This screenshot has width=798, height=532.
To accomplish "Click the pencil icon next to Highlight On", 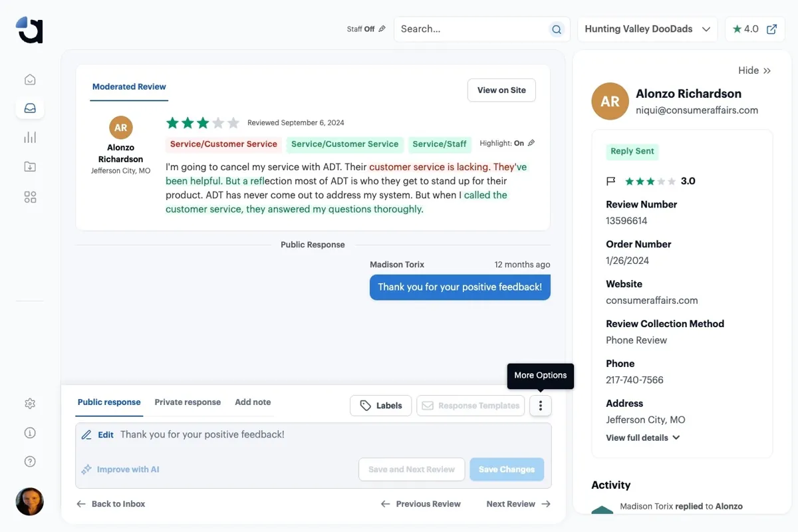I will point(531,143).
